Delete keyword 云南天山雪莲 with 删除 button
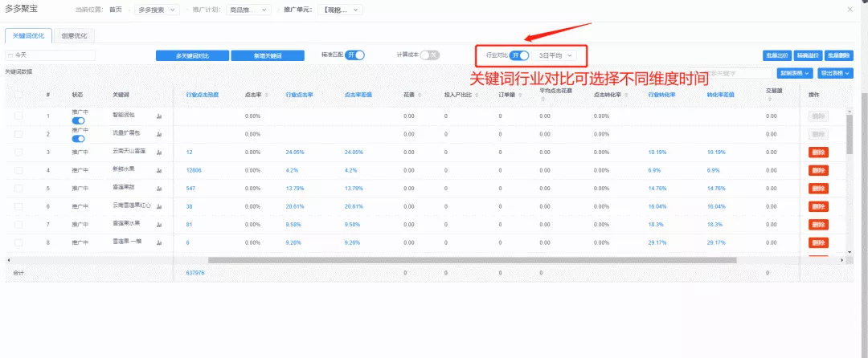 (819, 153)
